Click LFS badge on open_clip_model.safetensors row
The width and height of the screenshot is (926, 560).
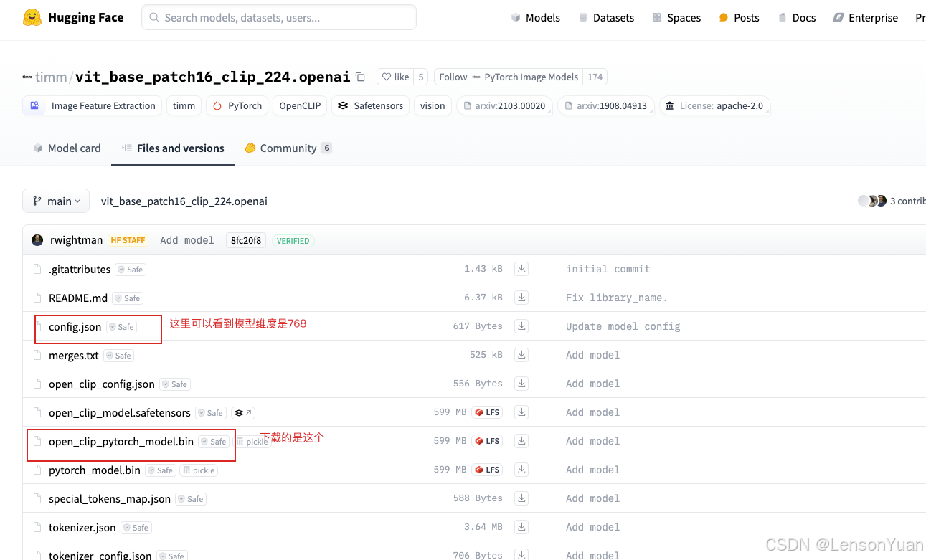coord(487,412)
